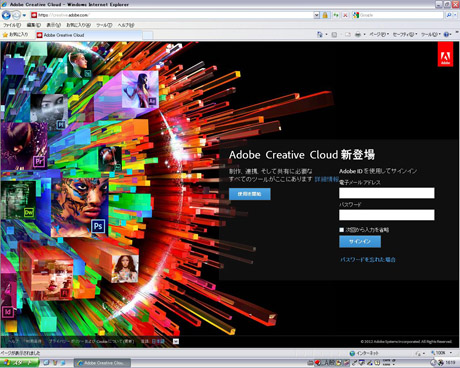Viewport: 460px width, 368px height.
Task: Click the Windows スタート button
Action: click(x=19, y=363)
